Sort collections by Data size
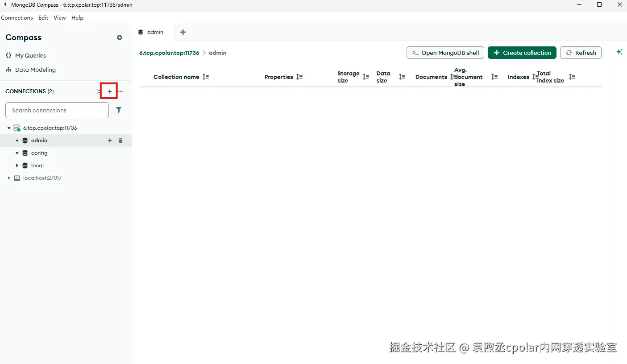This screenshot has height=364, width=627. click(x=402, y=77)
